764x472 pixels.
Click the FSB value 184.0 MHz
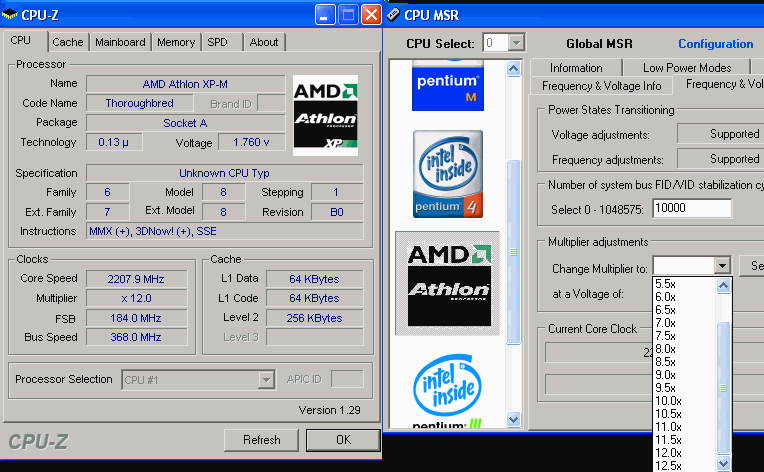[x=136, y=318]
